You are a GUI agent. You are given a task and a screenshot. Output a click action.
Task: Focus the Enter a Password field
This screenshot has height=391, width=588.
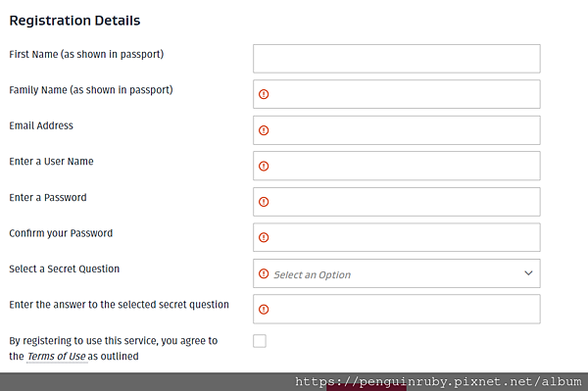397,202
